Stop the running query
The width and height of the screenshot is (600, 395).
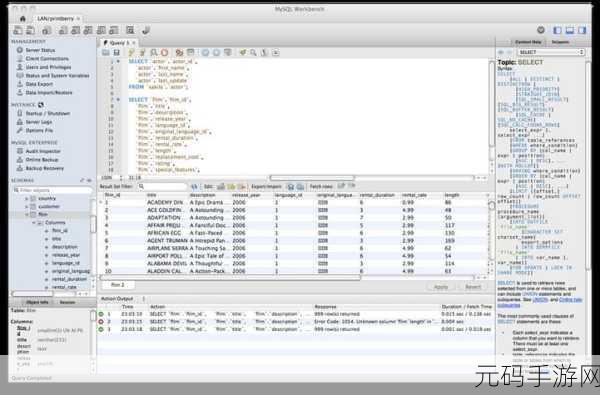coord(165,52)
